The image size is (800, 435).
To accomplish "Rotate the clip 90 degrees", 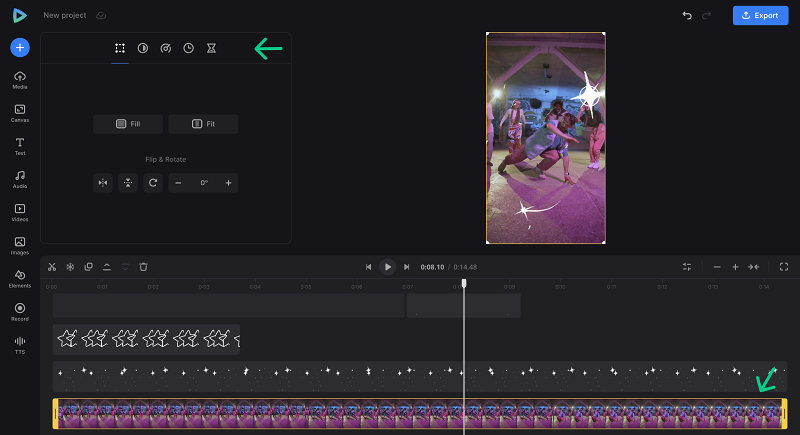I will (153, 183).
